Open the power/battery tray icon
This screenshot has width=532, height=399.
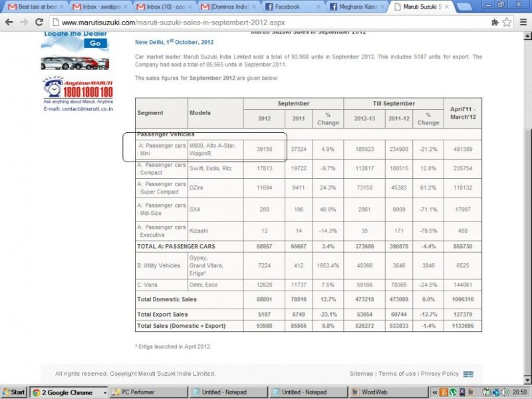point(486,392)
